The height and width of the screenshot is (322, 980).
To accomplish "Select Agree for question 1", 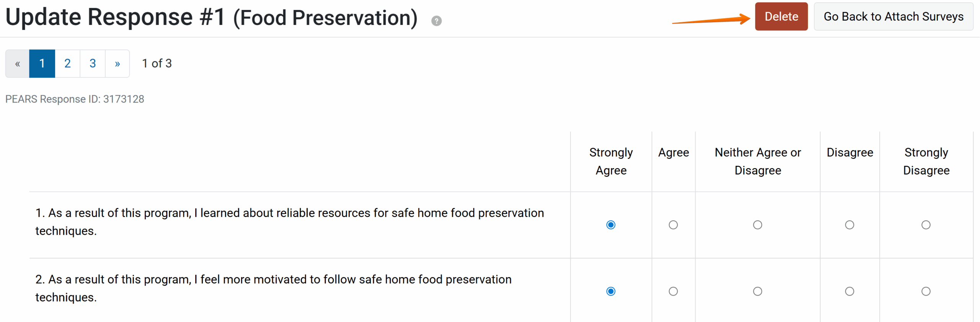I will pos(673,225).
